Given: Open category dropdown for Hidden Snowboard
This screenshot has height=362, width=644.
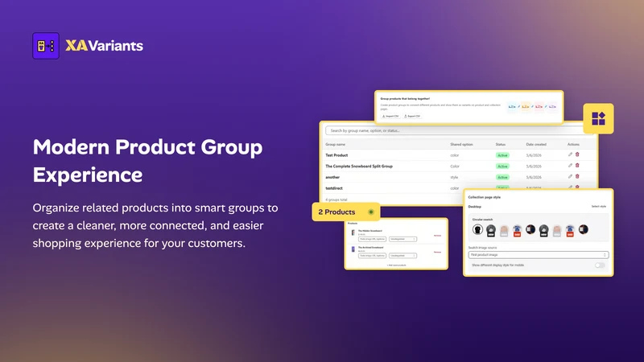Looking at the screenshot, I should [402, 239].
